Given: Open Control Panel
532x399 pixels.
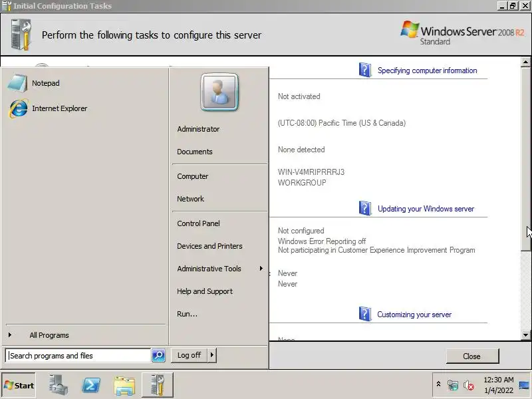Looking at the screenshot, I should point(198,223).
